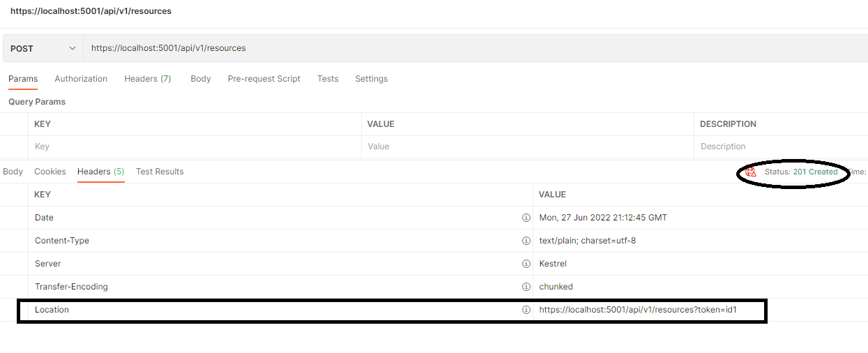Screen dimensions: 868x353
Task: Click the info icon for Date header
Action: coord(526,218)
